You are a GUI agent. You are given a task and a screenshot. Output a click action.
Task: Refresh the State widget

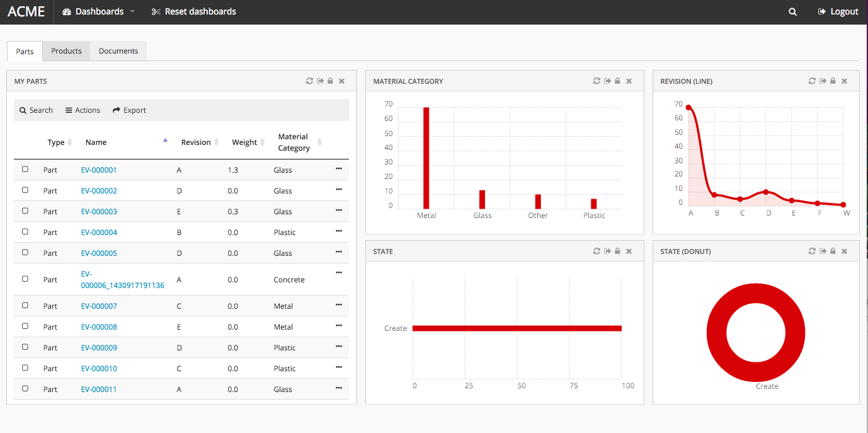click(597, 251)
